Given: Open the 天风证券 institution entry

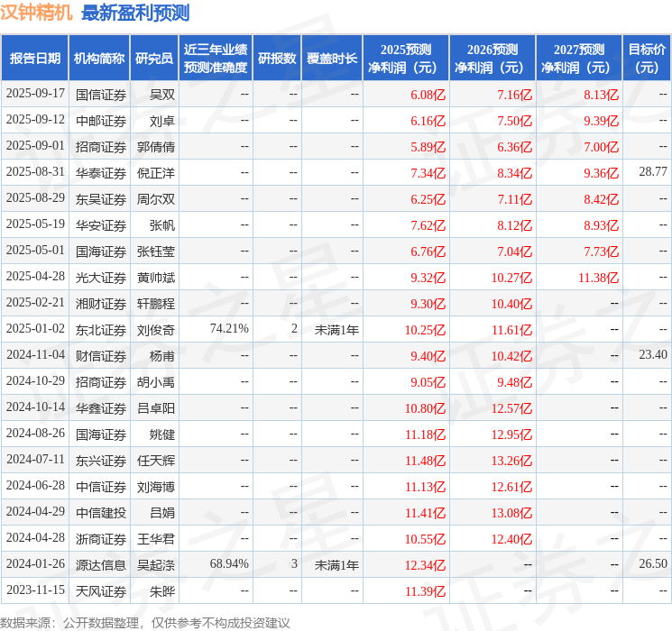Looking at the screenshot, I should click(101, 591).
